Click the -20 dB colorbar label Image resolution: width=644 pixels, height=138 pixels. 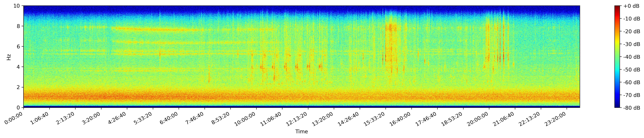(632, 32)
